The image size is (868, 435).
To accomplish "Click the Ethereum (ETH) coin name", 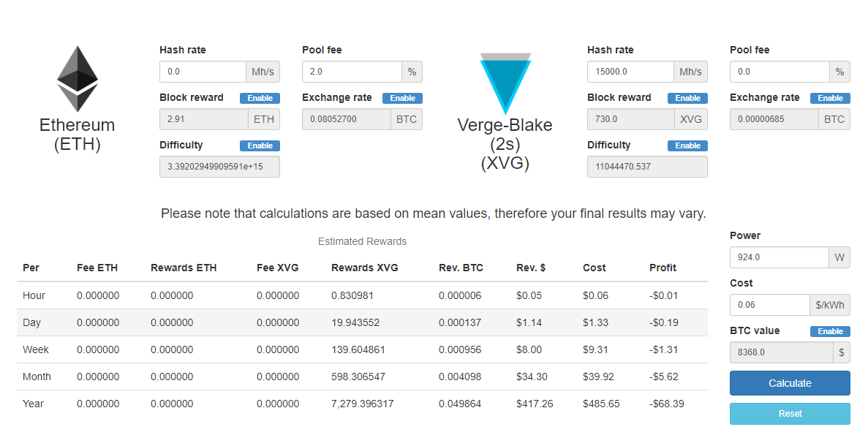I will (78, 135).
